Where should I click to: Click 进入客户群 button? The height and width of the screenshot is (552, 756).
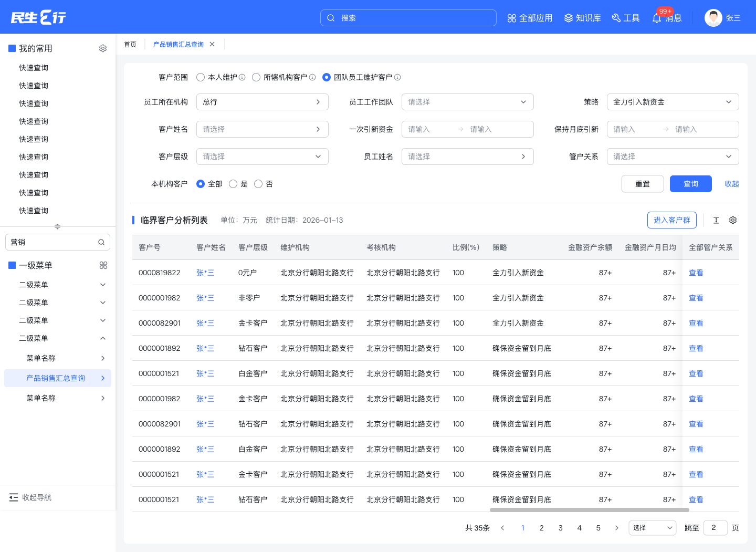pos(672,220)
